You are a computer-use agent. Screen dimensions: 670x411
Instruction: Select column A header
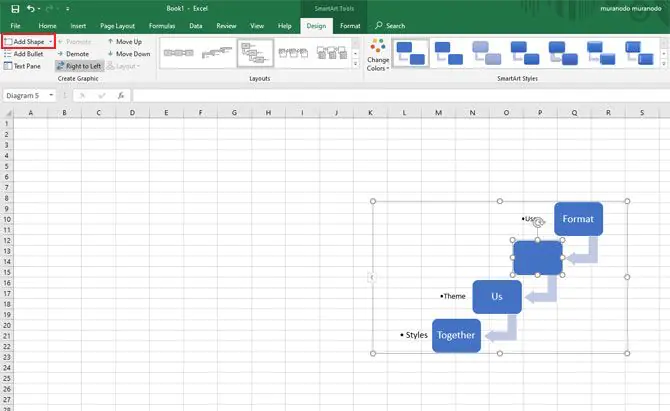30,113
